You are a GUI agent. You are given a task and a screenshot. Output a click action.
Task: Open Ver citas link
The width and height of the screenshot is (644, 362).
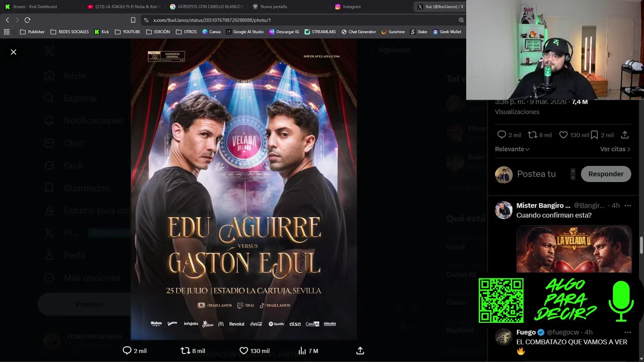(x=615, y=149)
